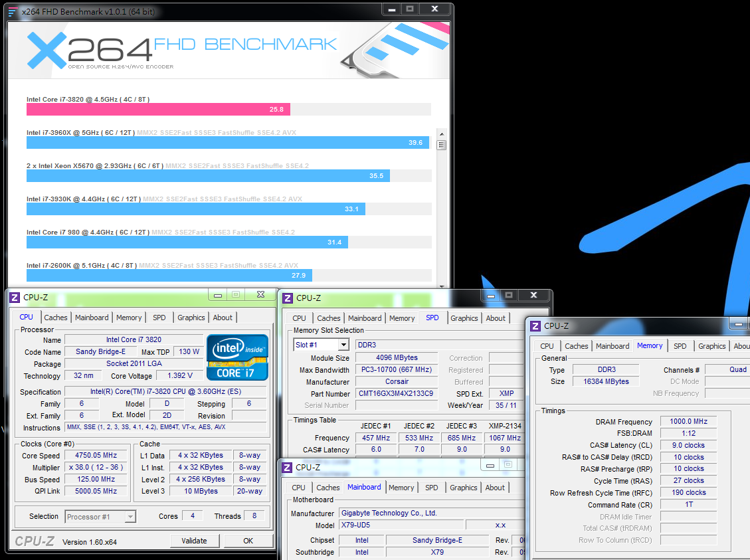This screenshot has width=750, height=560.
Task: Click the OK button in CPU-Z
Action: coord(248,541)
